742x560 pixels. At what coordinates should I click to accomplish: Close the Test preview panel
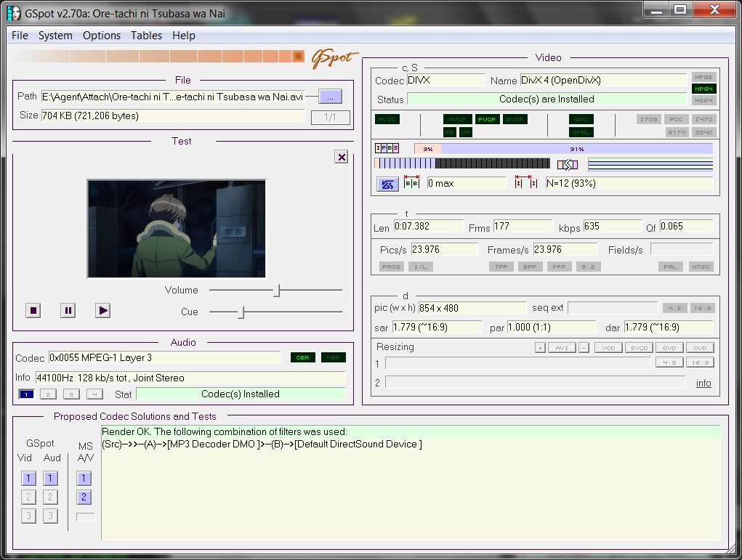(x=341, y=157)
